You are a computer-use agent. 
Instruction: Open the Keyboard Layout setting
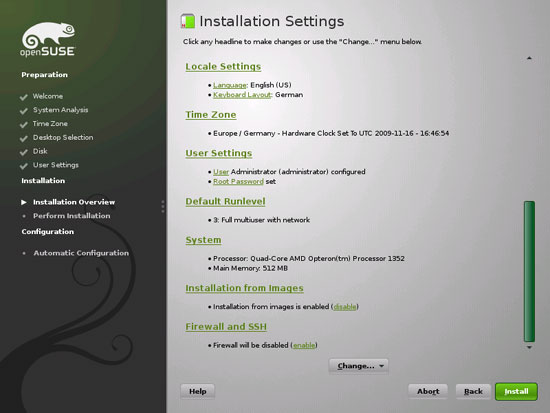242,95
